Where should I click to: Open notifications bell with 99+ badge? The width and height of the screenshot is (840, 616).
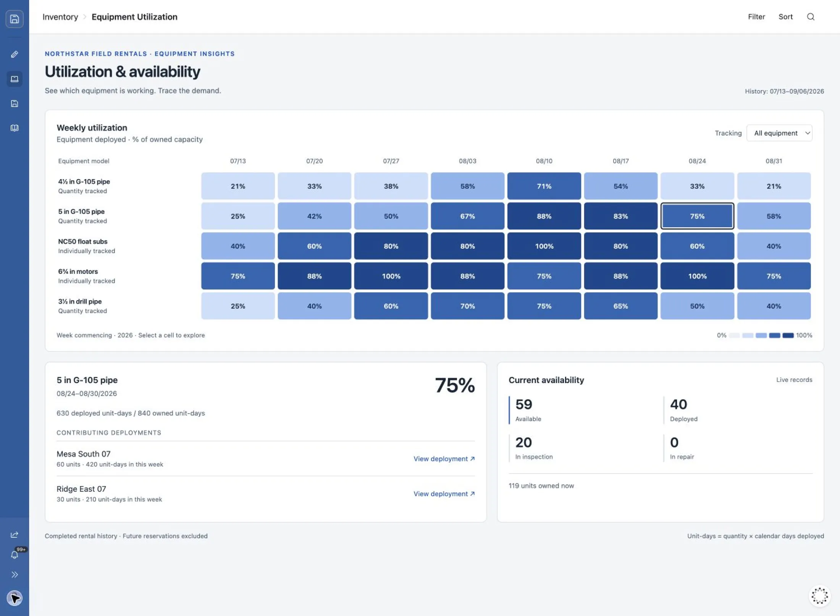15,555
